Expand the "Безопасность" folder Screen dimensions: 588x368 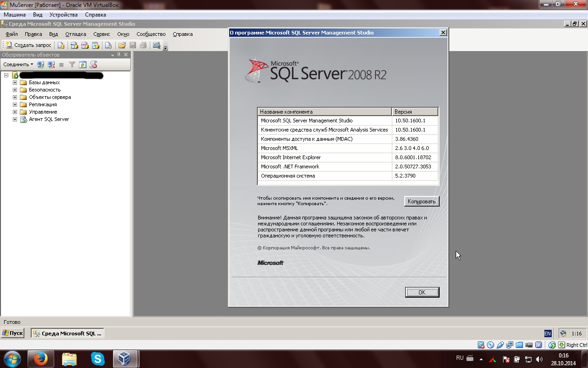(x=15, y=90)
